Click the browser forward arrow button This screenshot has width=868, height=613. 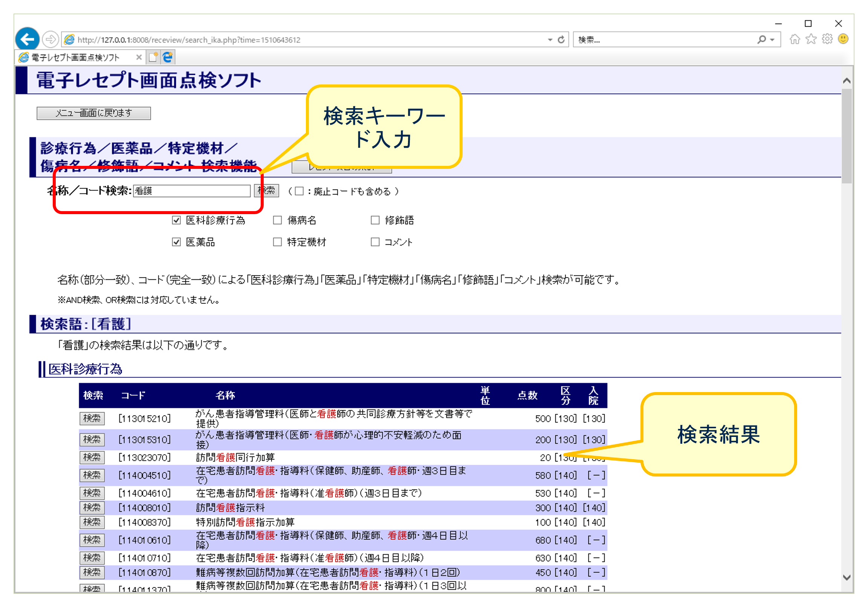click(x=50, y=39)
